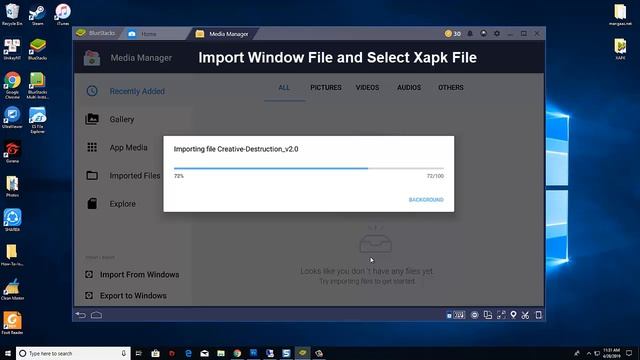
Task: Click the scissors screenshot icon
Action: (x=525, y=315)
